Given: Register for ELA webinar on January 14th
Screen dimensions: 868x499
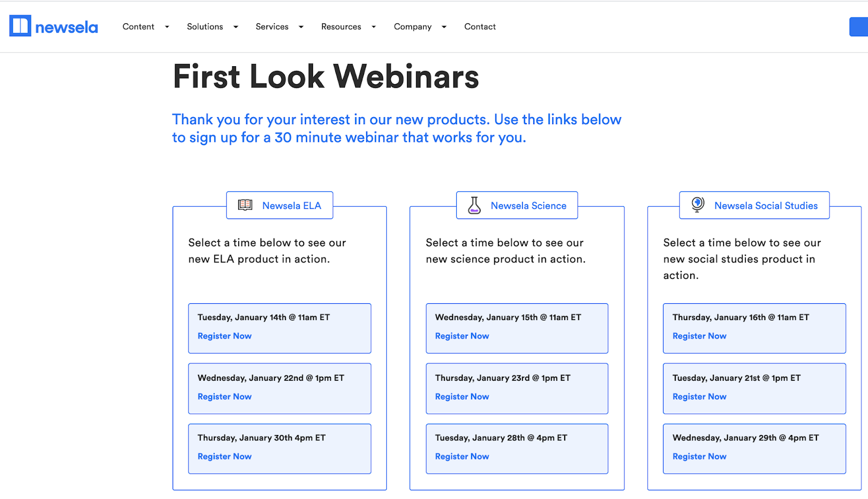Looking at the screenshot, I should click(x=224, y=336).
